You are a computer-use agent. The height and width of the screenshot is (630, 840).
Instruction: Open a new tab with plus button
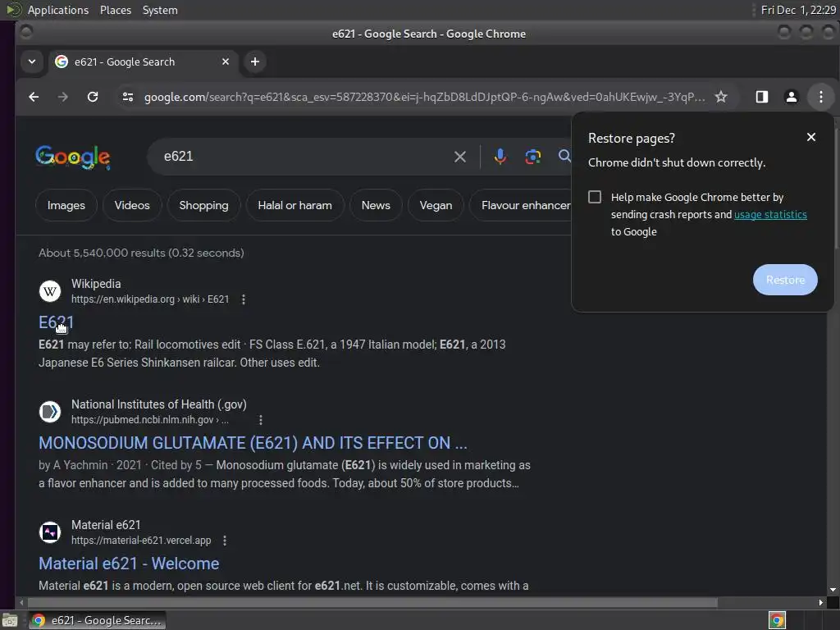click(x=255, y=62)
